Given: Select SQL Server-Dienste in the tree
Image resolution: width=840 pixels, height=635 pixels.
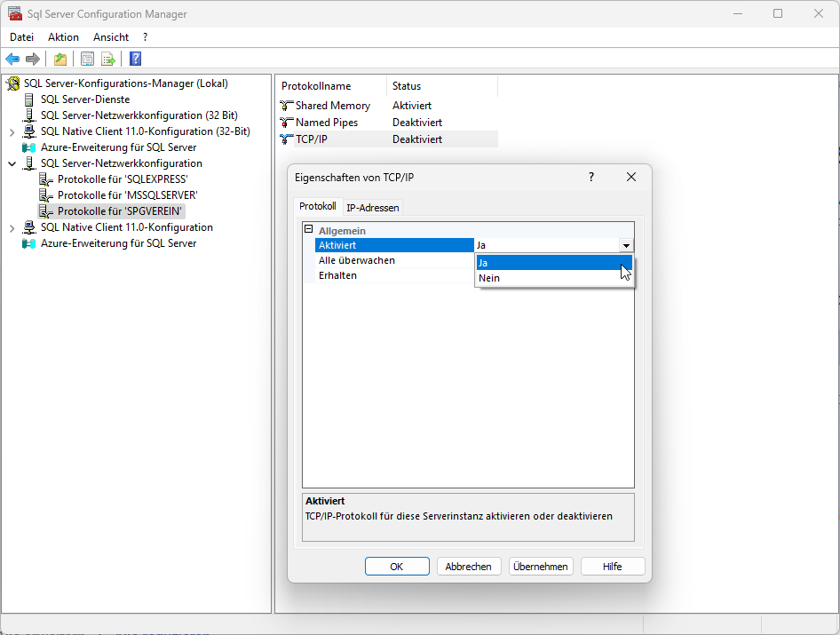Looking at the screenshot, I should [x=84, y=99].
